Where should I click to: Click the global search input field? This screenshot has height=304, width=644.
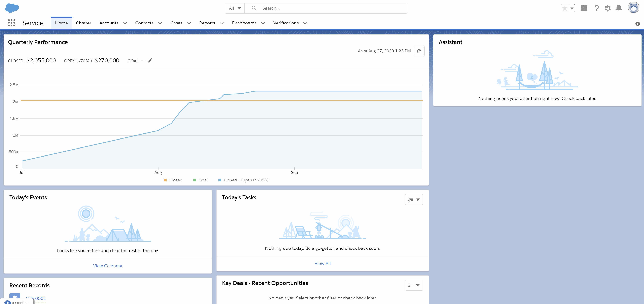330,8
